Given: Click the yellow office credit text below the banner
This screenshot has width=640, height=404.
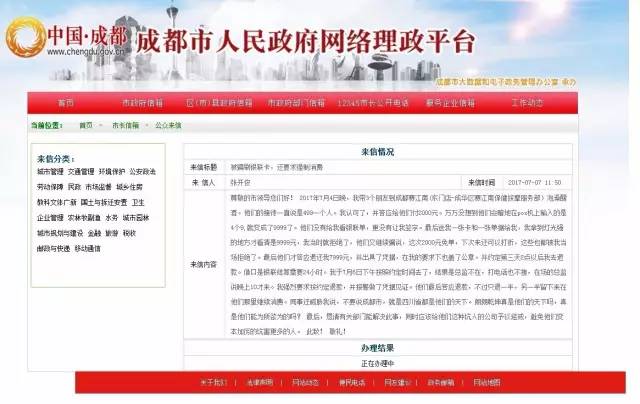Looking at the screenshot, I should 506,82.
